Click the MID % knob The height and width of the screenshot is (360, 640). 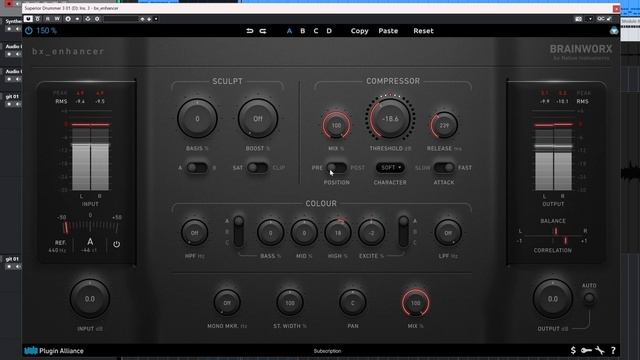pyautogui.click(x=304, y=233)
